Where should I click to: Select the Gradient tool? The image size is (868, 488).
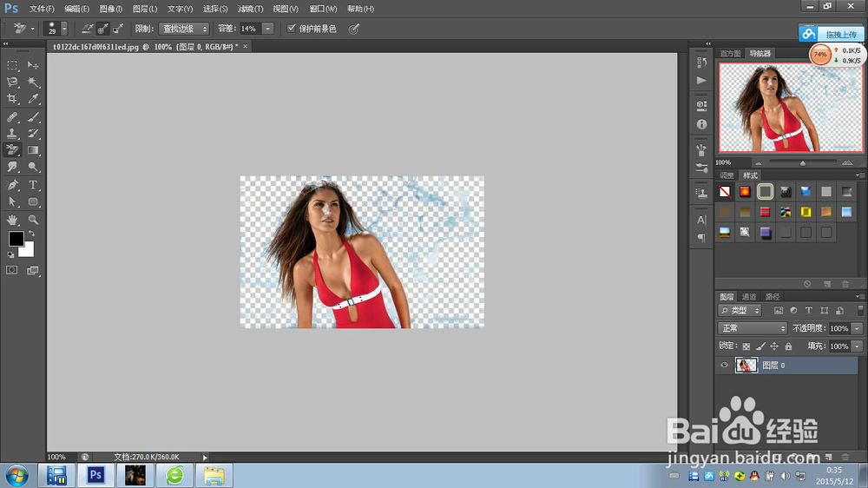coord(33,150)
